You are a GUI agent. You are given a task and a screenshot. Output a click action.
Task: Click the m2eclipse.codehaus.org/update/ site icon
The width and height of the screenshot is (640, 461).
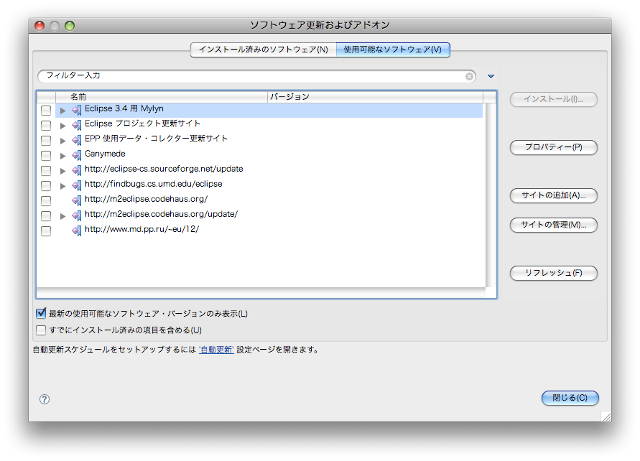coord(76,215)
